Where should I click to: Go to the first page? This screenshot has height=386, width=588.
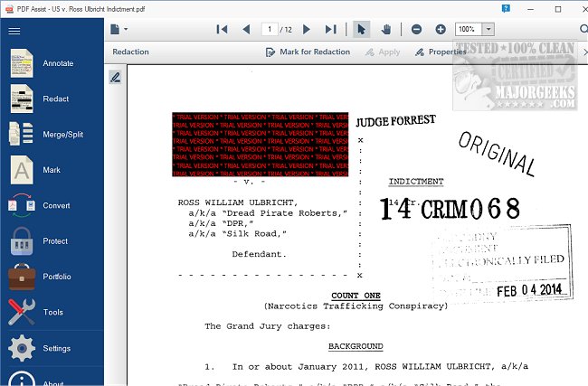pos(222,29)
